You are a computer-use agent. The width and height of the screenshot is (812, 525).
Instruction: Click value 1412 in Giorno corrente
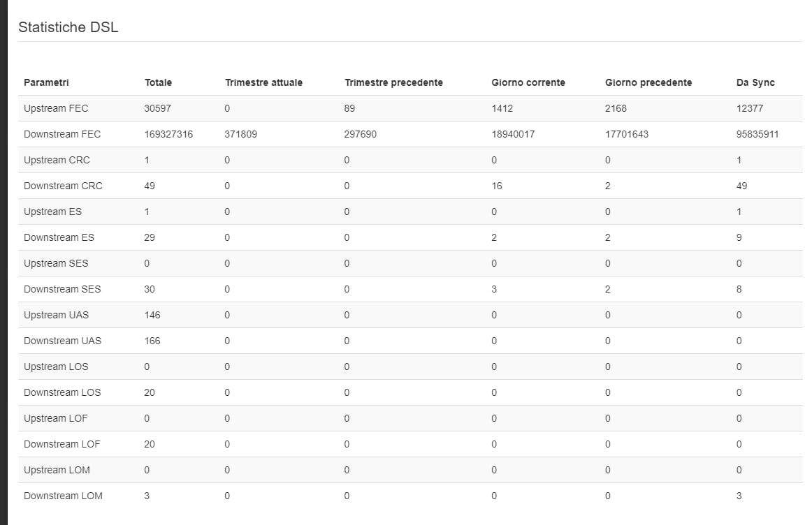tap(502, 108)
